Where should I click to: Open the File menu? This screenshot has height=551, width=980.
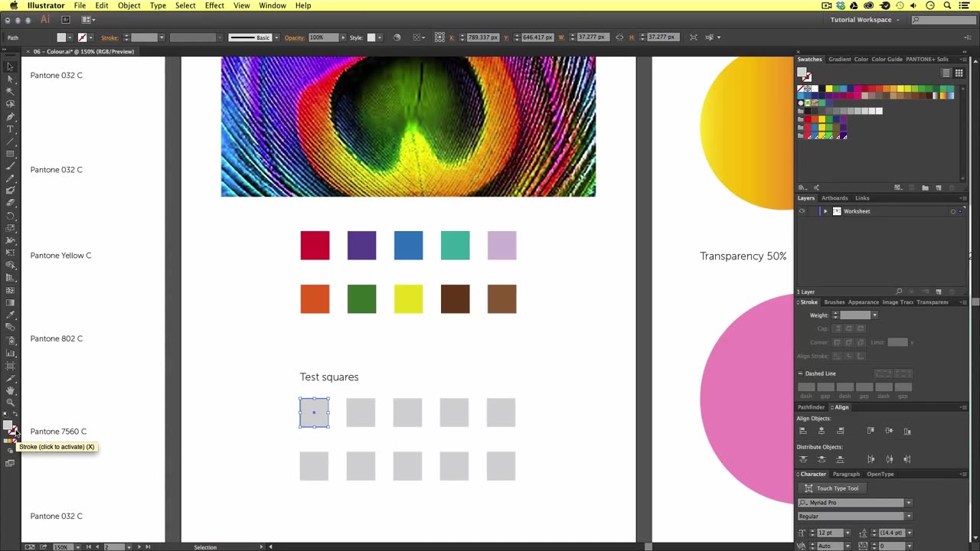pyautogui.click(x=80, y=5)
